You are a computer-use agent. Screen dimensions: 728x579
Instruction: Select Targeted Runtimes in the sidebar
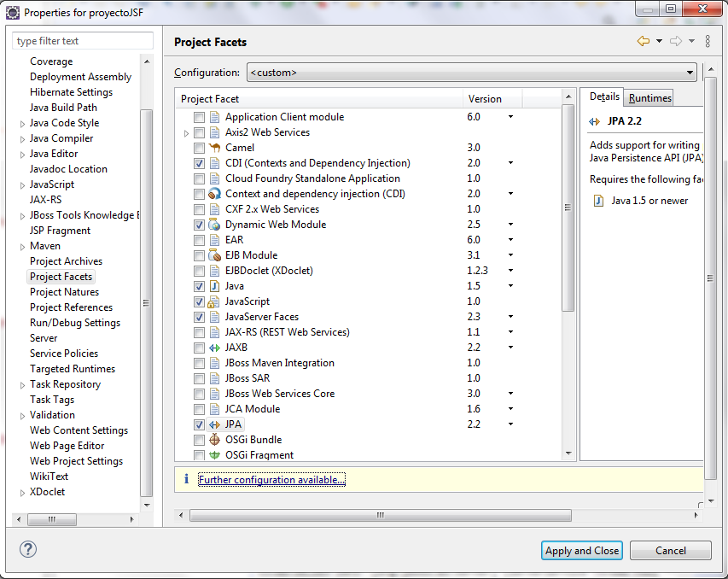[72, 368]
